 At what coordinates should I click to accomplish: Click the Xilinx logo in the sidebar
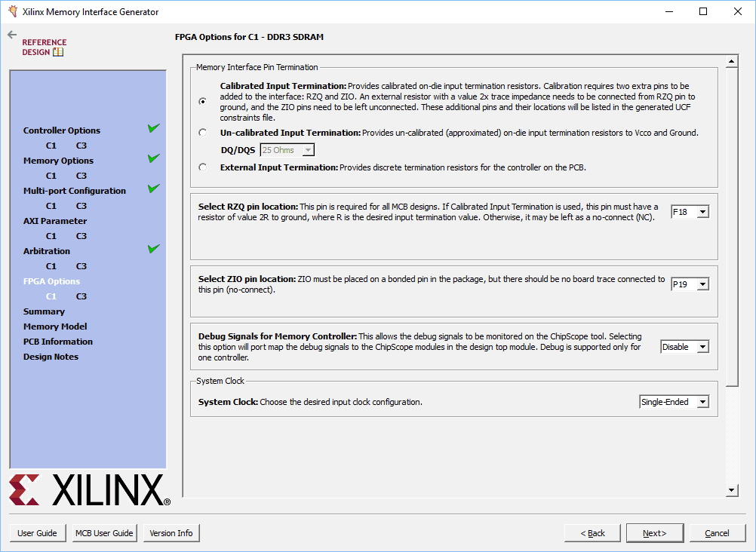tap(89, 490)
